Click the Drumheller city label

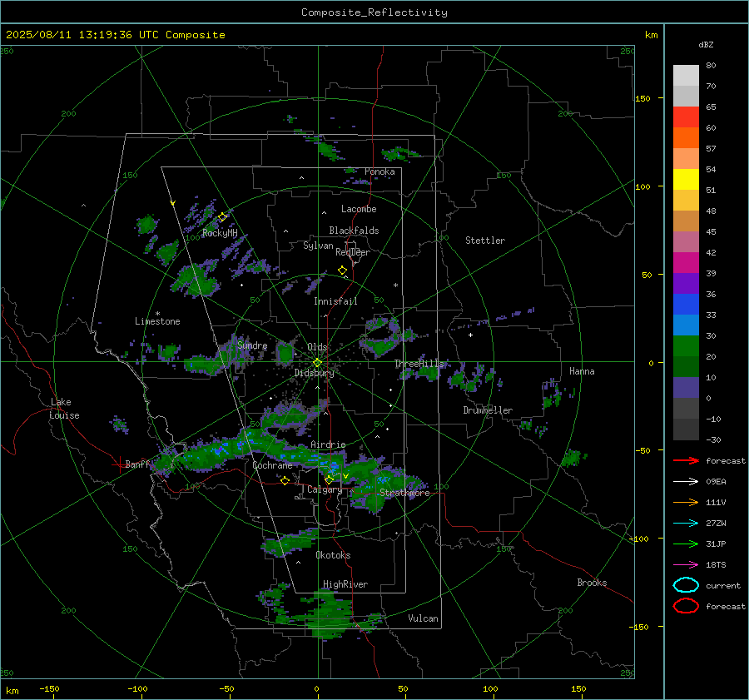pyautogui.click(x=488, y=410)
